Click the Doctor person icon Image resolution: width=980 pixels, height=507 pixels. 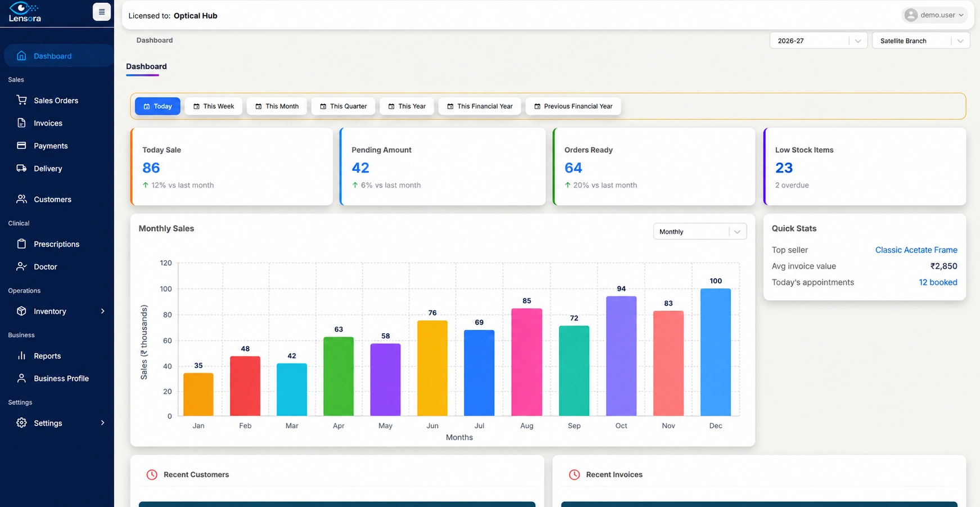pyautogui.click(x=21, y=266)
